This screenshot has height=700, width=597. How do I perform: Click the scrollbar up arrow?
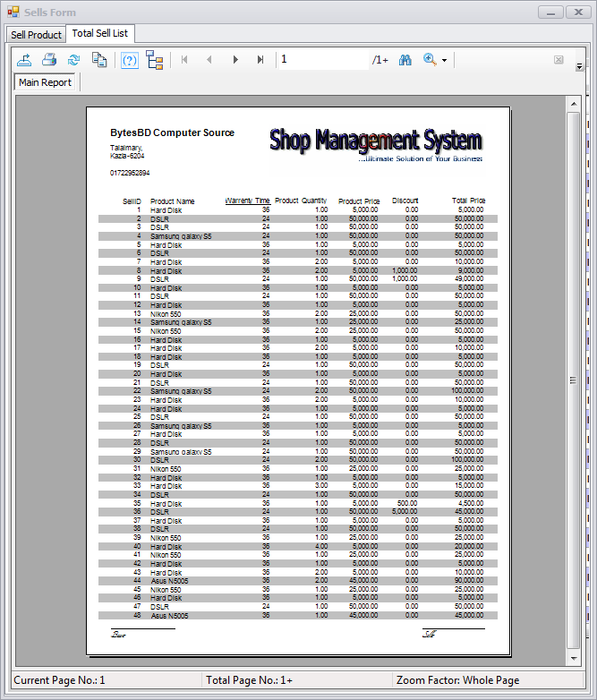[x=574, y=104]
